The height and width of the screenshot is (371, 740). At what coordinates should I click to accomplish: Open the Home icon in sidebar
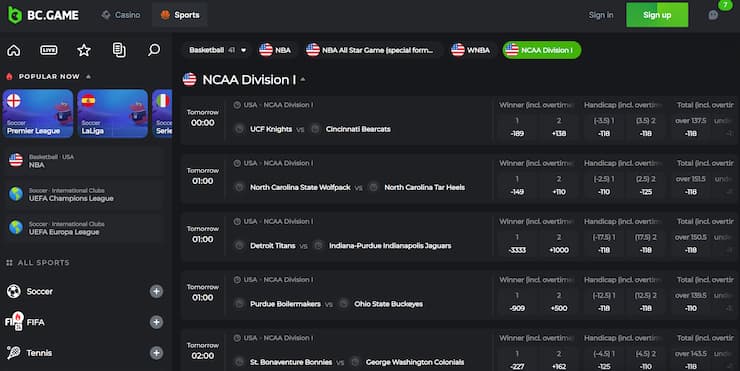tap(14, 50)
